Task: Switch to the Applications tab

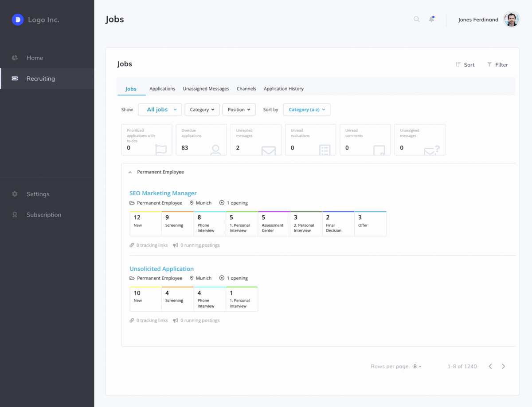Action: point(162,89)
